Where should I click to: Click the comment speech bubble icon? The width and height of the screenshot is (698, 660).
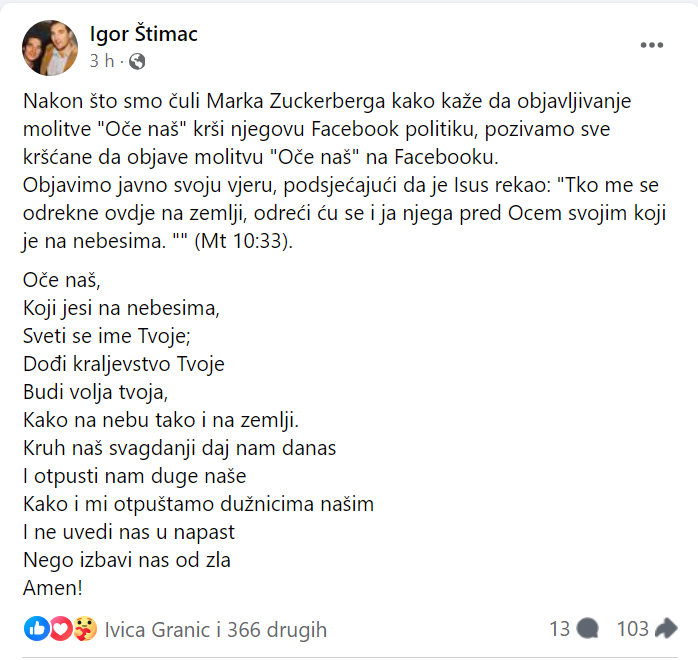coord(588,629)
